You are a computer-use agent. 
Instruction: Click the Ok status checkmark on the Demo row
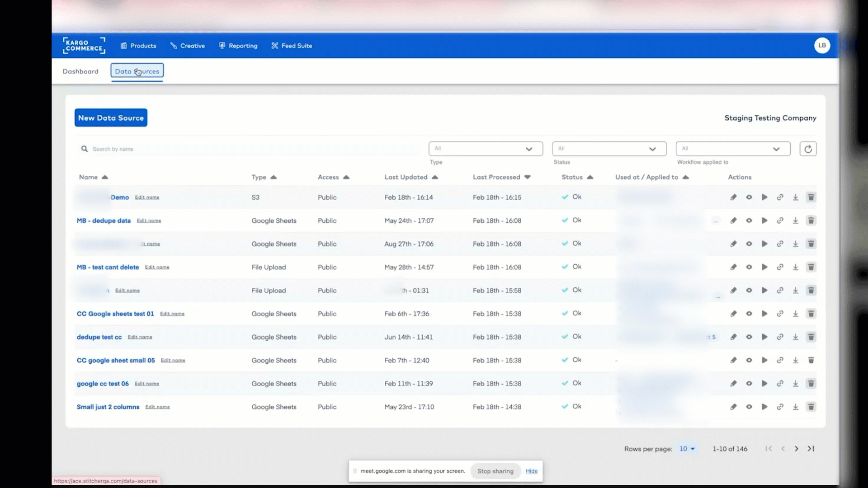pyautogui.click(x=565, y=197)
